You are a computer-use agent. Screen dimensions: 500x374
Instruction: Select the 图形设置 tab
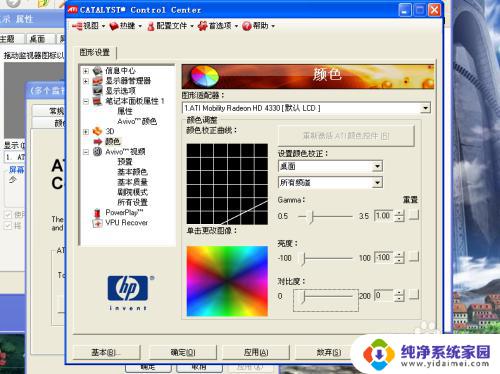point(95,52)
